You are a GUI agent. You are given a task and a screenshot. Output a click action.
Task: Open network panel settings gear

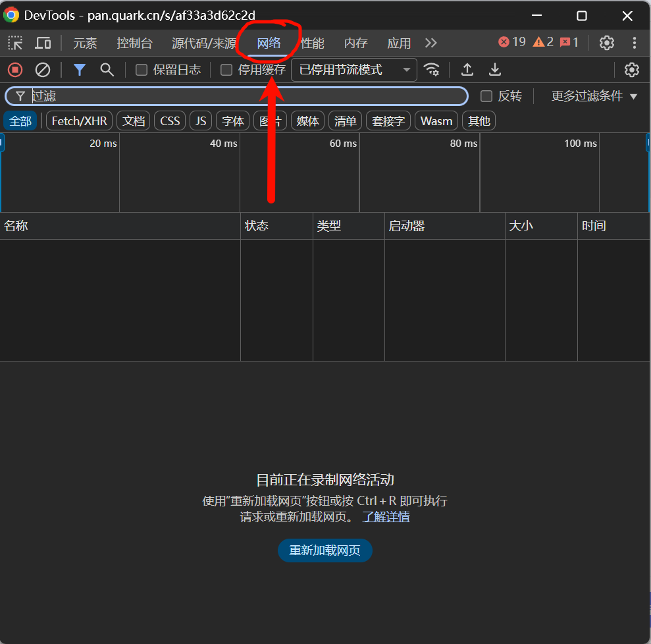pos(632,70)
